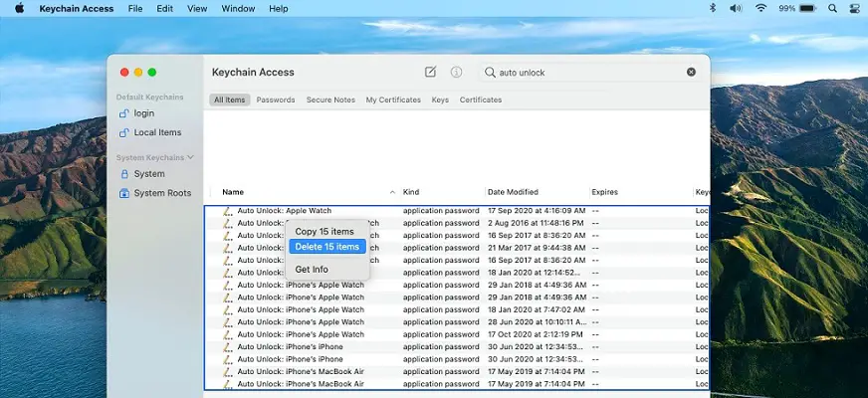The height and width of the screenshot is (398, 868).
Task: Select the login keychain in sidebar
Action: click(x=144, y=113)
